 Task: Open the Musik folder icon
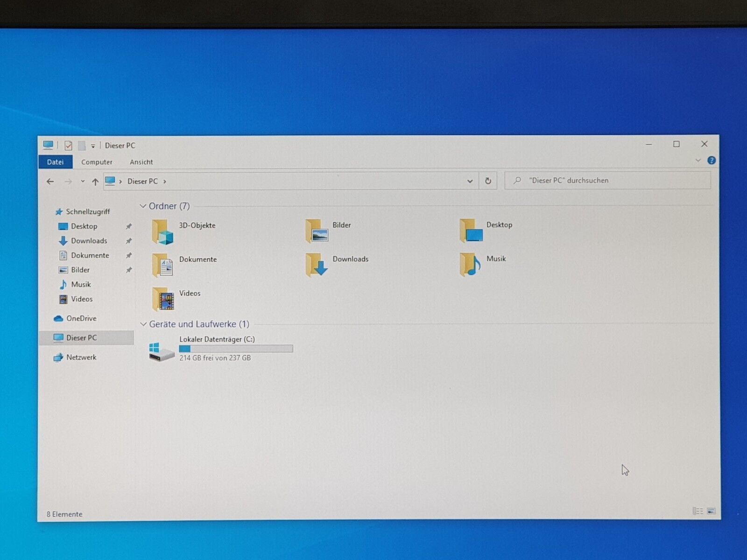pyautogui.click(x=471, y=265)
